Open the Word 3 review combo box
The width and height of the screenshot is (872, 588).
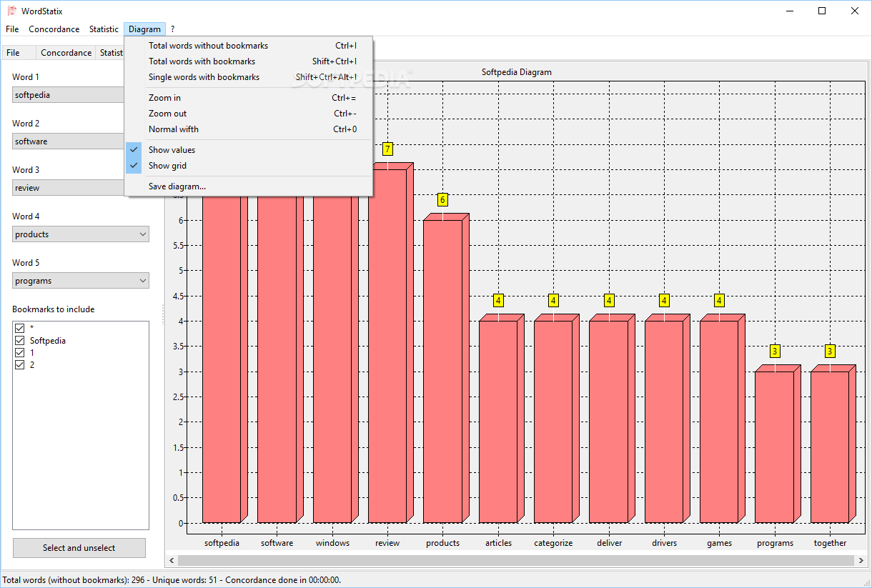[x=69, y=188]
